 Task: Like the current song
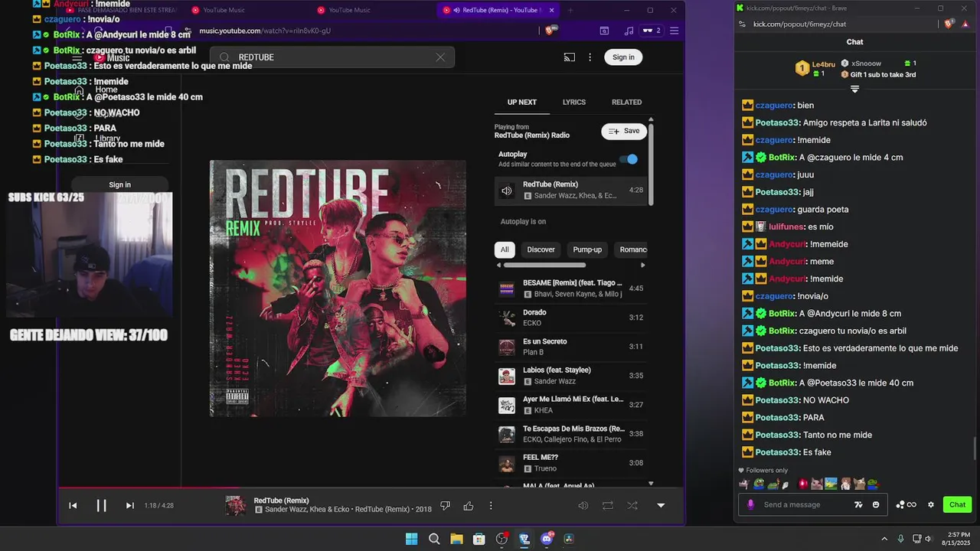point(469,506)
